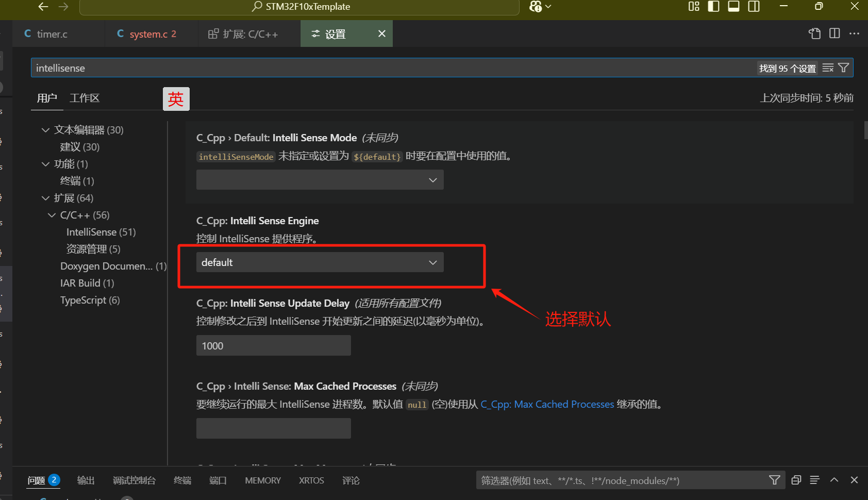The height and width of the screenshot is (500, 868).
Task: Toggle the primary side bar icon
Action: [x=713, y=7]
